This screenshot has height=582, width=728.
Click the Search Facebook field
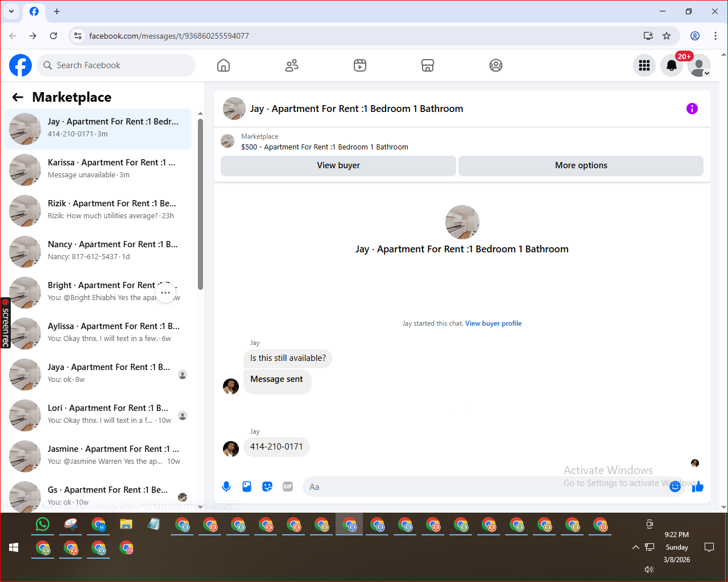pos(116,65)
